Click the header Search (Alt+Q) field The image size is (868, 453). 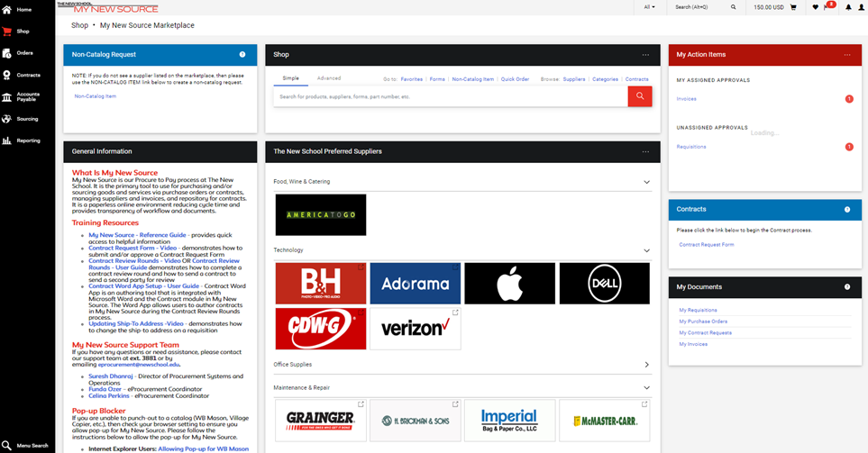point(699,7)
